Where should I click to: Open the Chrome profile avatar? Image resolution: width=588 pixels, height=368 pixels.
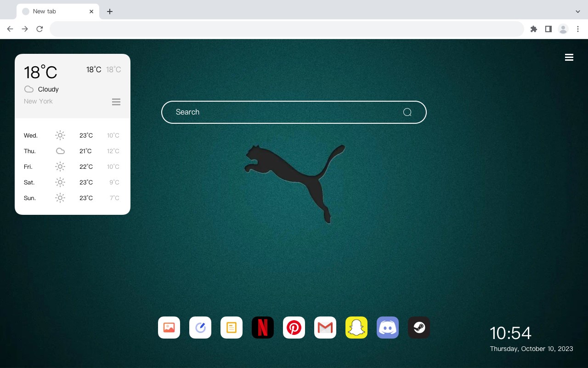tap(563, 29)
